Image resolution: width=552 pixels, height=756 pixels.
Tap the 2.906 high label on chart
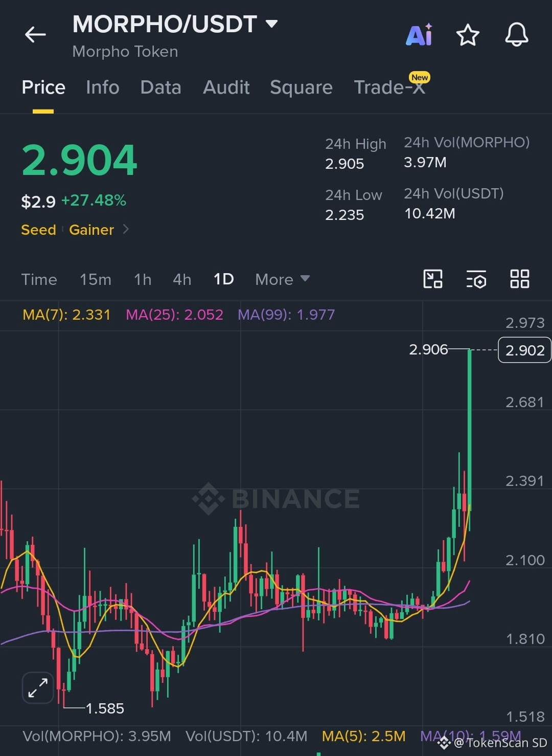click(428, 349)
